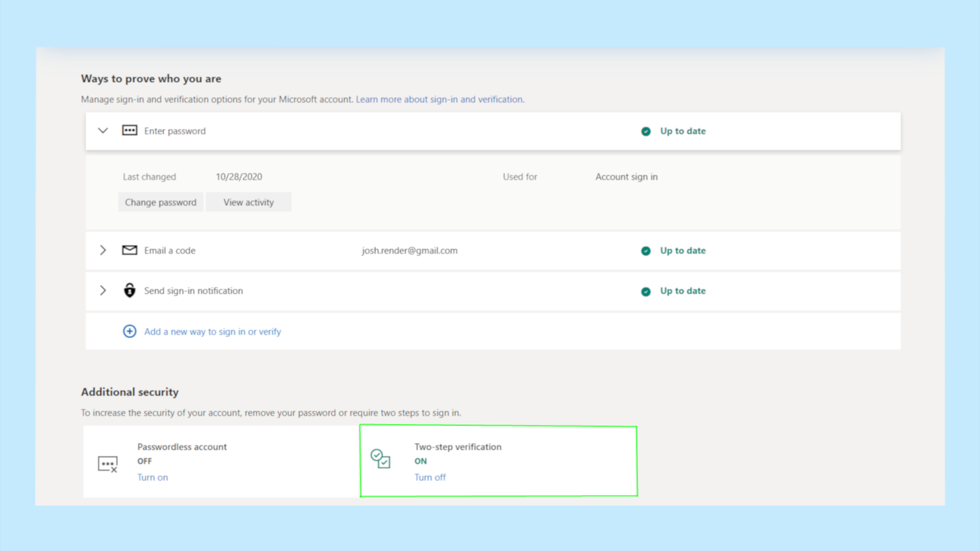Select the Two-step verification ON panel
Image resolution: width=980 pixels, height=551 pixels.
[x=498, y=461]
